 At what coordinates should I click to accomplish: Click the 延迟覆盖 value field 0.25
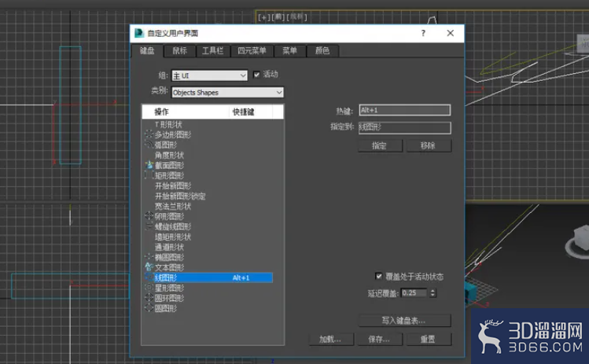pyautogui.click(x=414, y=293)
